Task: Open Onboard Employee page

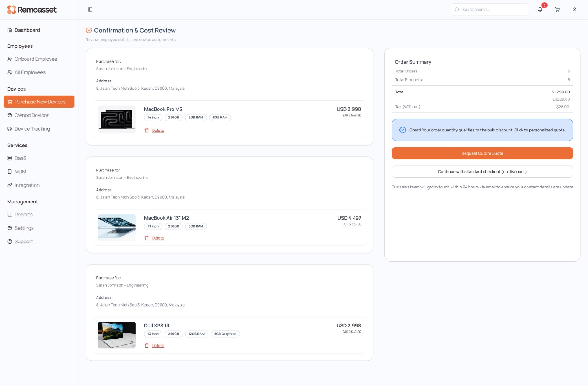Action: coord(36,59)
